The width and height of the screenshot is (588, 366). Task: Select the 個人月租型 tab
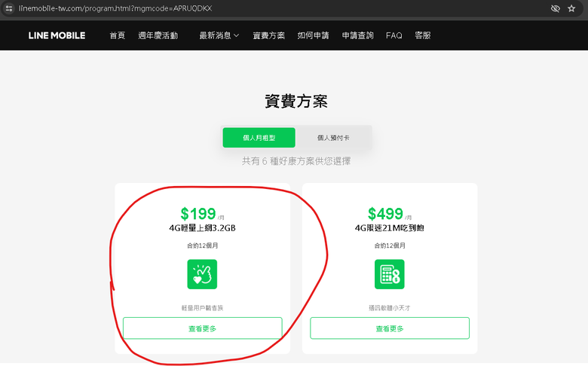[259, 138]
